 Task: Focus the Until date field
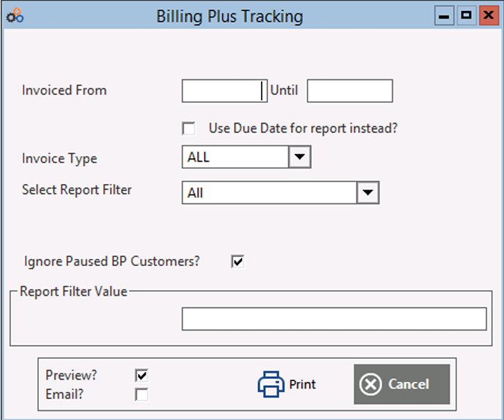(350, 91)
